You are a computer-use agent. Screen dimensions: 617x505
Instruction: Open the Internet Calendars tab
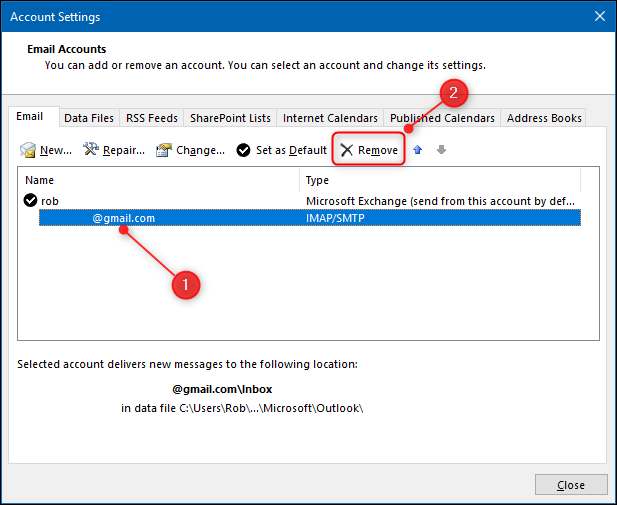click(x=330, y=118)
